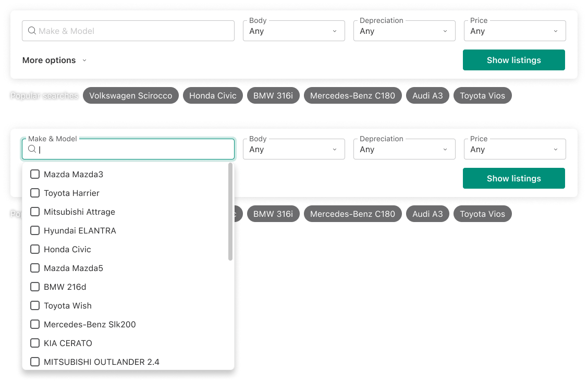Choose the Audi A3 chip in the lower popular searches
The height and width of the screenshot is (381, 588).
click(427, 214)
